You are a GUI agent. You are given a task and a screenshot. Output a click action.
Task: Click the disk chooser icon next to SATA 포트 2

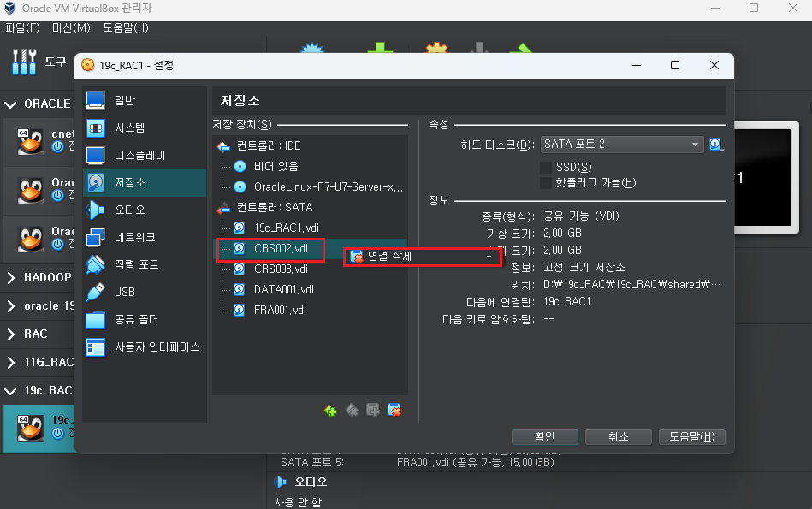coord(716,145)
